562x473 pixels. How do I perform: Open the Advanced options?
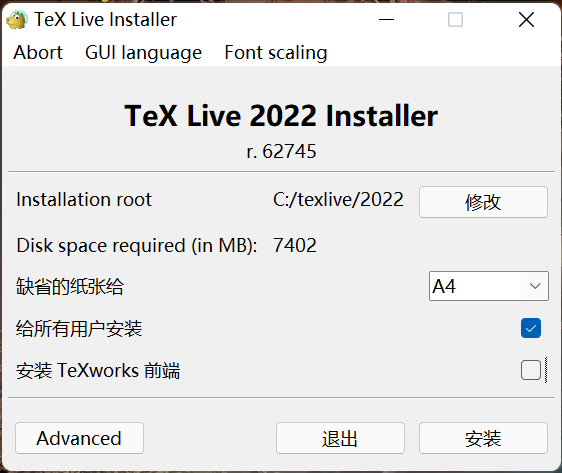pos(79,438)
